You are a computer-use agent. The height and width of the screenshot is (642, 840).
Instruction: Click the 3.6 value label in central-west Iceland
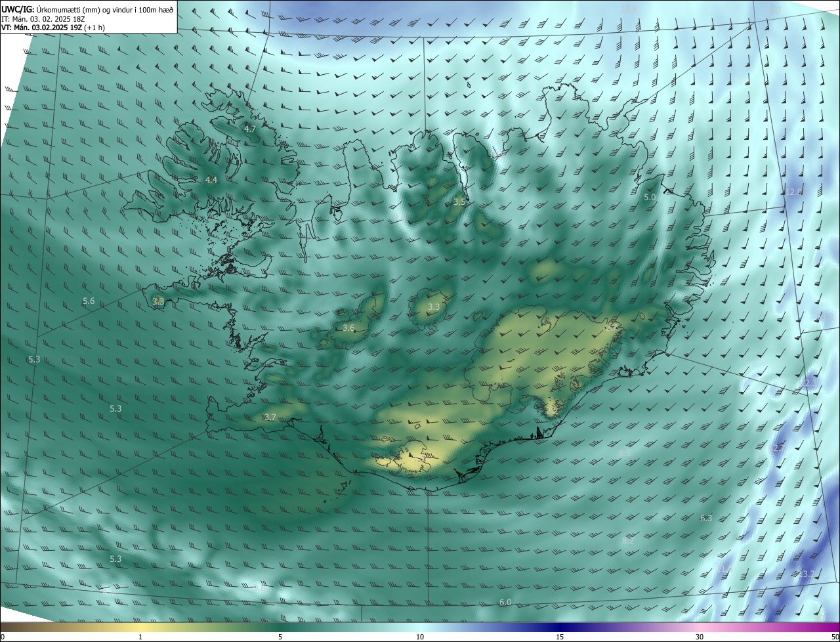click(x=348, y=328)
